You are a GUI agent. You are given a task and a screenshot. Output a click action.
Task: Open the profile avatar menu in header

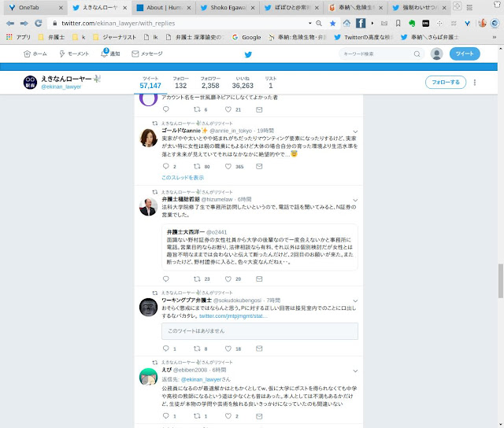(x=436, y=53)
